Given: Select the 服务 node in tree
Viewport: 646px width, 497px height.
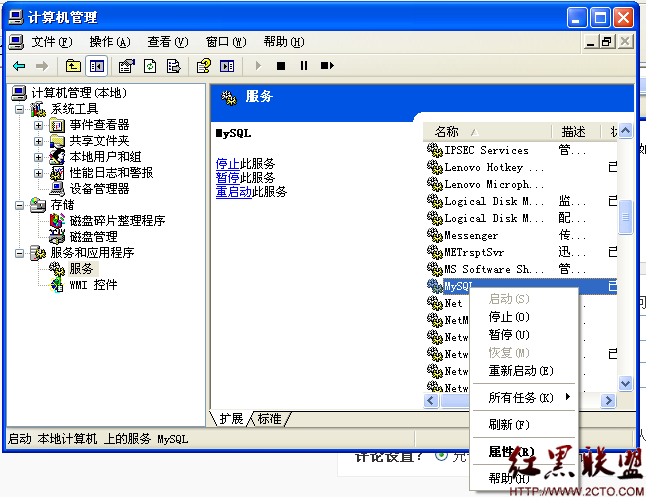Looking at the screenshot, I should [81, 269].
